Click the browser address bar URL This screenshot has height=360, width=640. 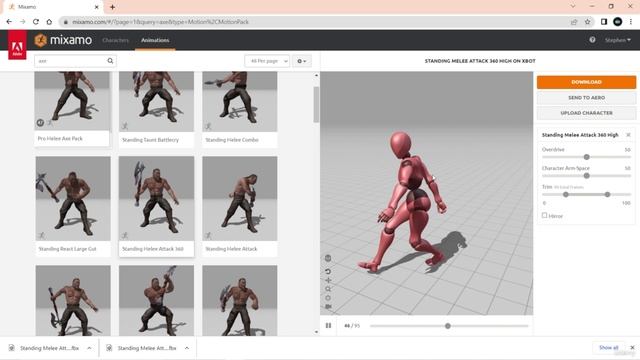(x=160, y=22)
